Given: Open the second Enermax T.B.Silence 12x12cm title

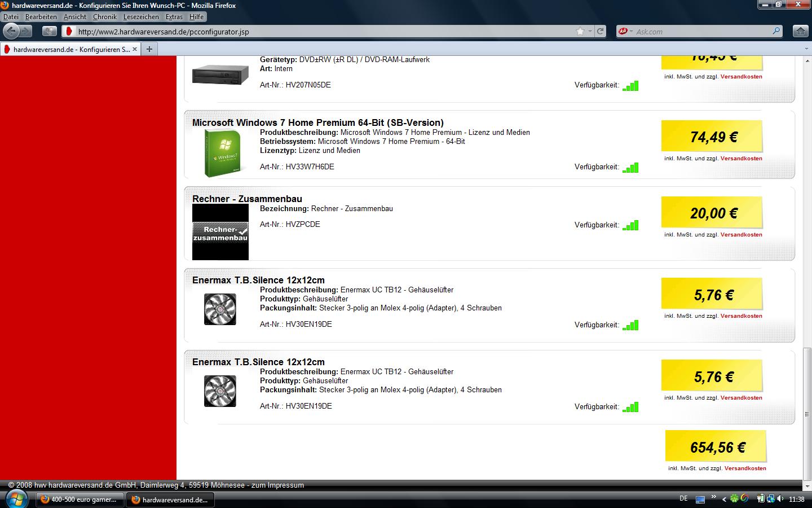Looking at the screenshot, I should pos(258,362).
